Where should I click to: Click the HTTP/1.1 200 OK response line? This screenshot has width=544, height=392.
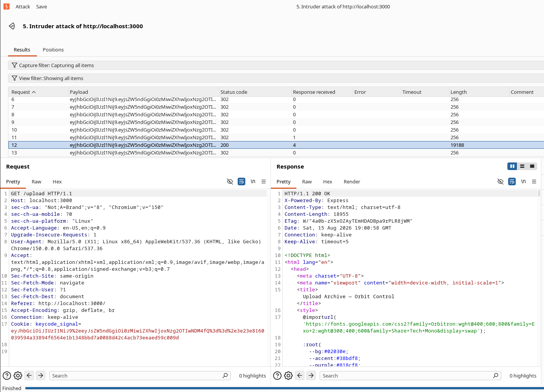(307, 194)
